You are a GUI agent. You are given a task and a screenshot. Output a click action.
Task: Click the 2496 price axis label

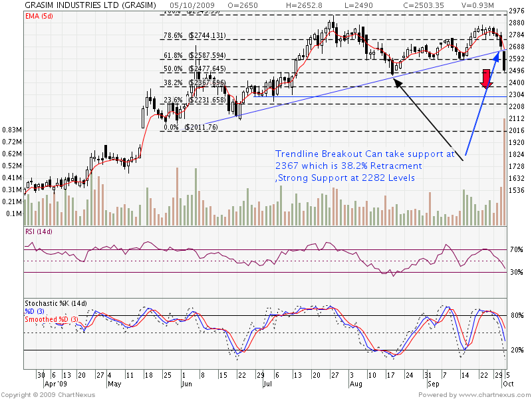[517, 70]
